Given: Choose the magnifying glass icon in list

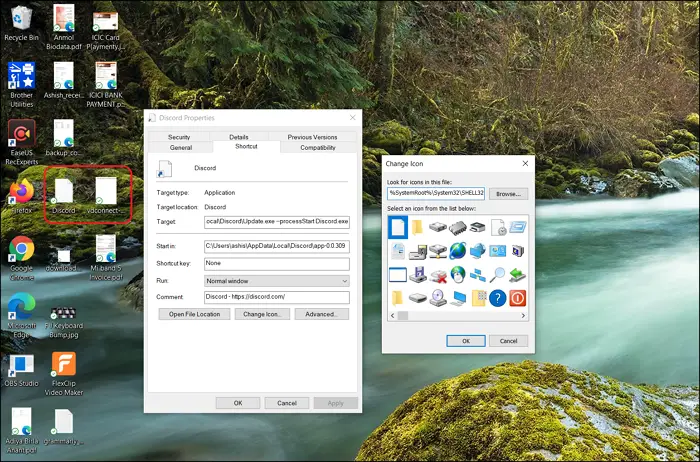Looking at the screenshot, I should (498, 275).
